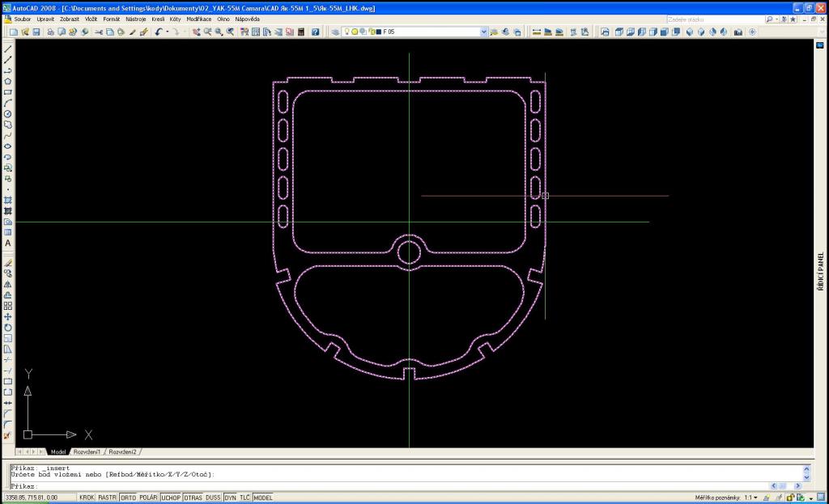
Task: Select the Erase tool in left toolbar
Action: [x=8, y=263]
